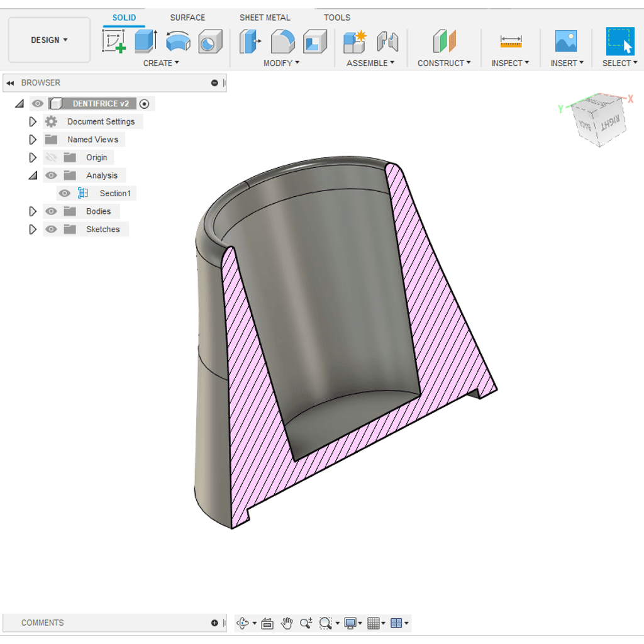Screen dimensions: 644x644
Task: Click the Select tool icon
Action: tap(620, 41)
